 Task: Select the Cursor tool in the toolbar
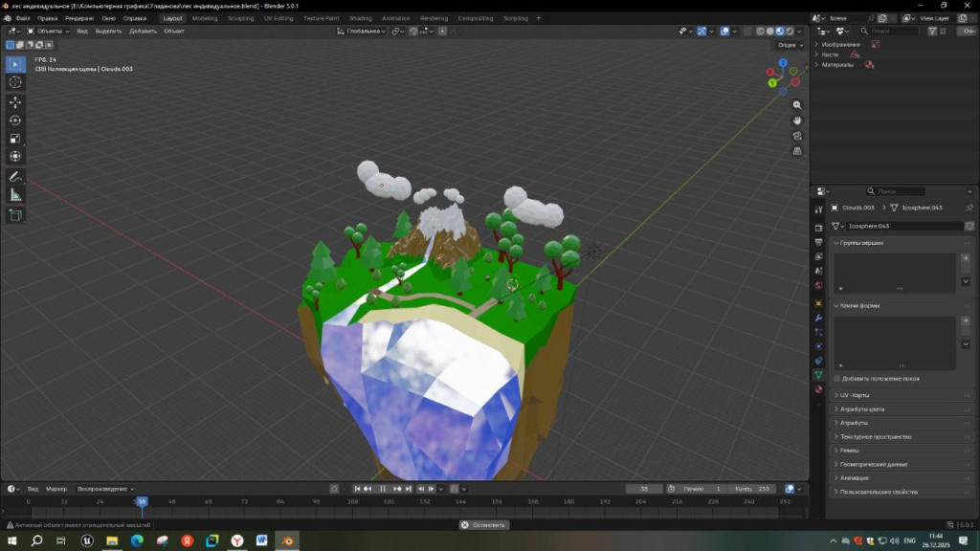(15, 82)
